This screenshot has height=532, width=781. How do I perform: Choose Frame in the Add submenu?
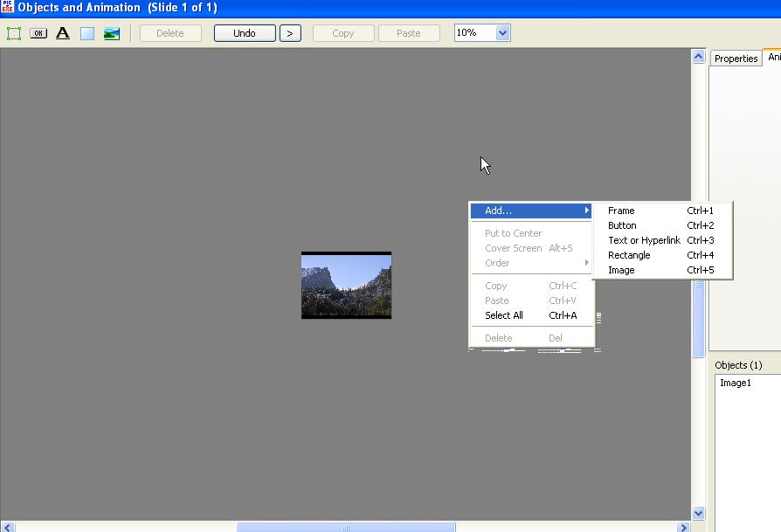click(x=662, y=211)
